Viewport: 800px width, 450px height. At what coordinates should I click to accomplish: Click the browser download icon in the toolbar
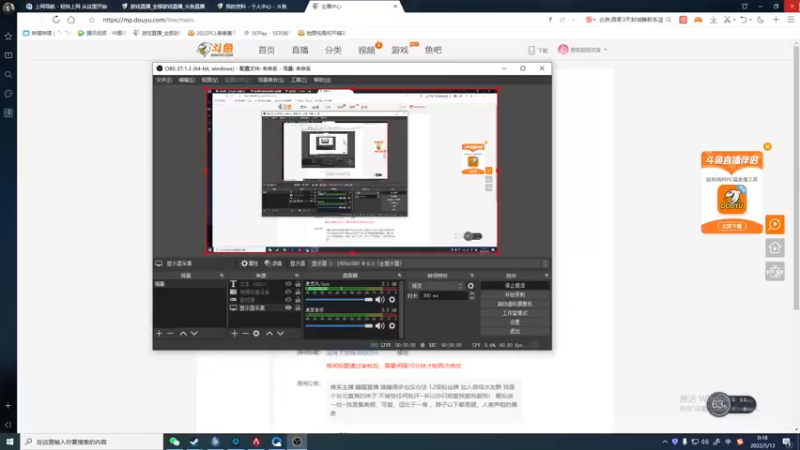713,20
